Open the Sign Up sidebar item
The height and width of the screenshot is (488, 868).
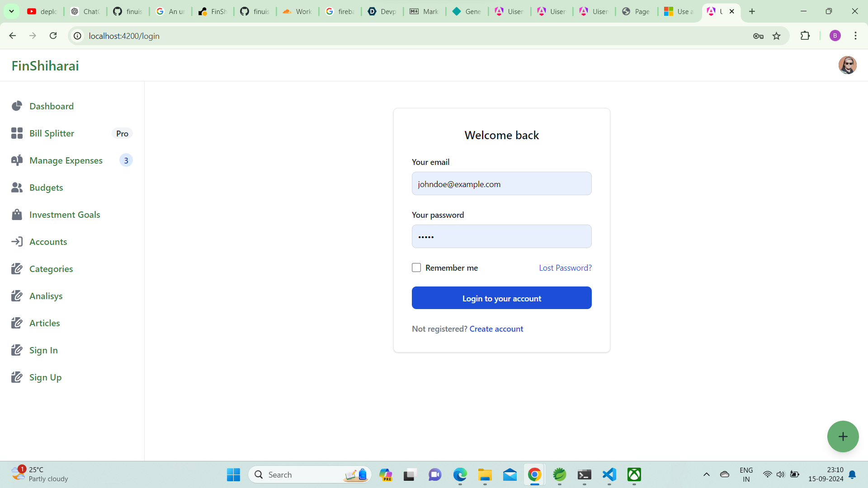(x=45, y=377)
